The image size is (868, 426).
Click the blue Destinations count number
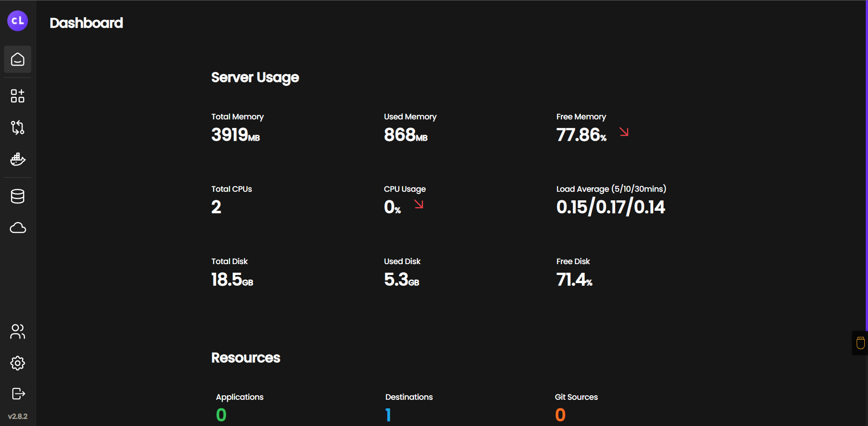pyautogui.click(x=388, y=415)
